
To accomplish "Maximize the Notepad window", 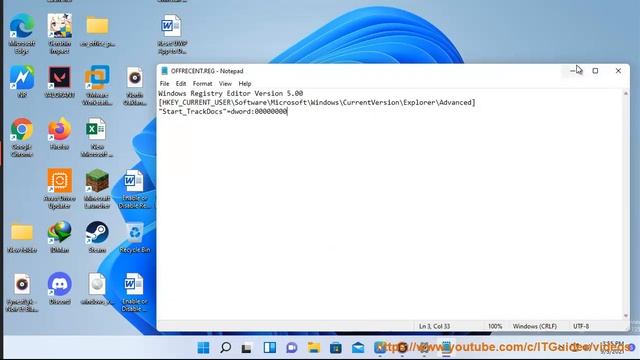I will 595,71.
